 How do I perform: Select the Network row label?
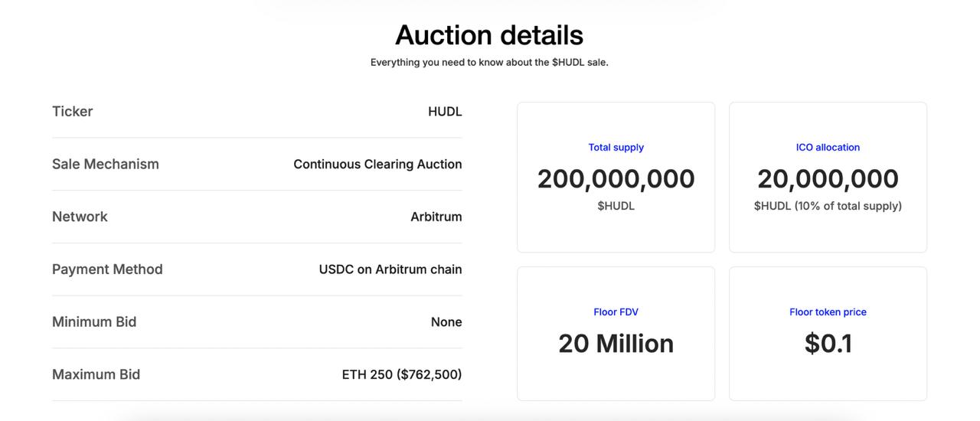[80, 217]
